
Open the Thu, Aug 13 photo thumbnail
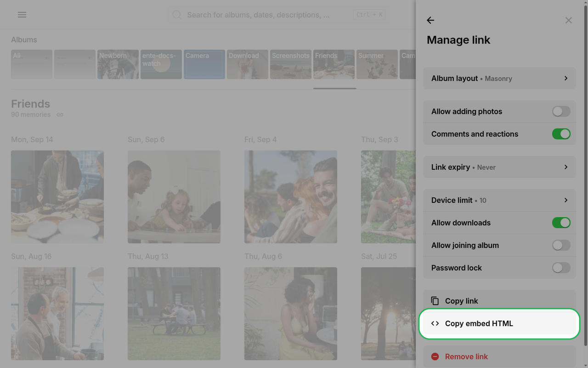174,314
